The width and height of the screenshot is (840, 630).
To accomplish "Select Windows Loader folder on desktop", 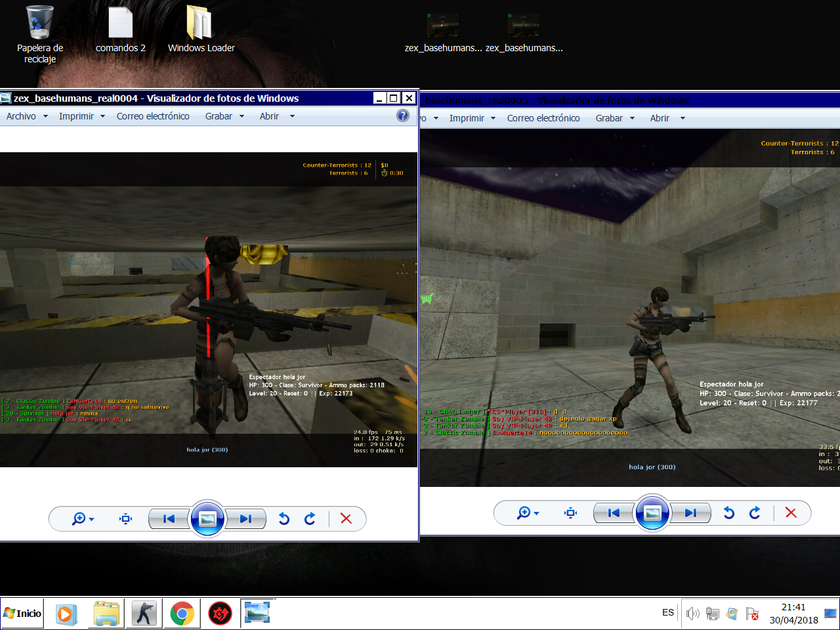I will coord(201,30).
